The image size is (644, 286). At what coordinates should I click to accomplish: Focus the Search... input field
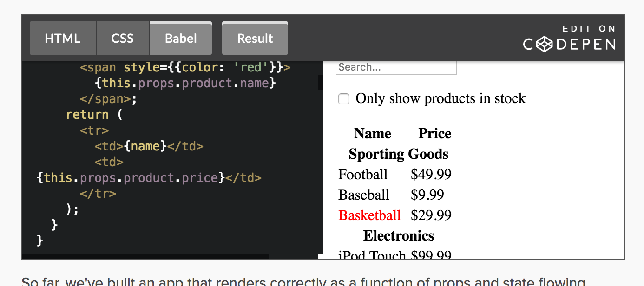click(x=396, y=67)
